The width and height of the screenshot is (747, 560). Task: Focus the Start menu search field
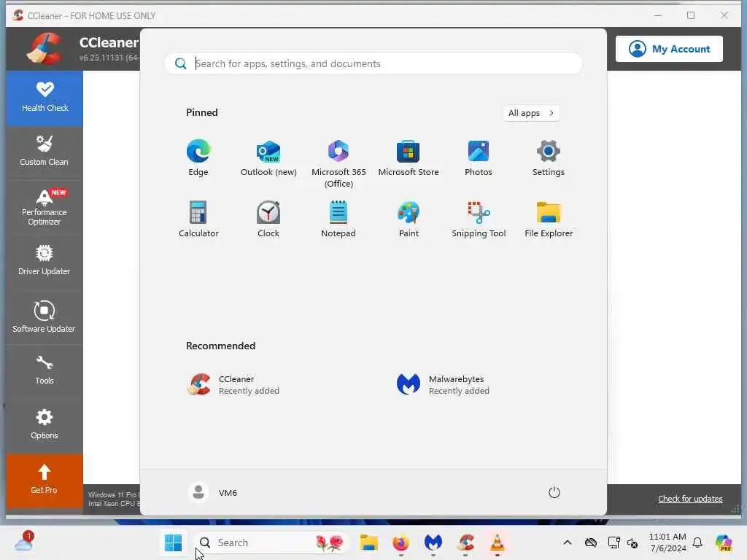coord(373,63)
